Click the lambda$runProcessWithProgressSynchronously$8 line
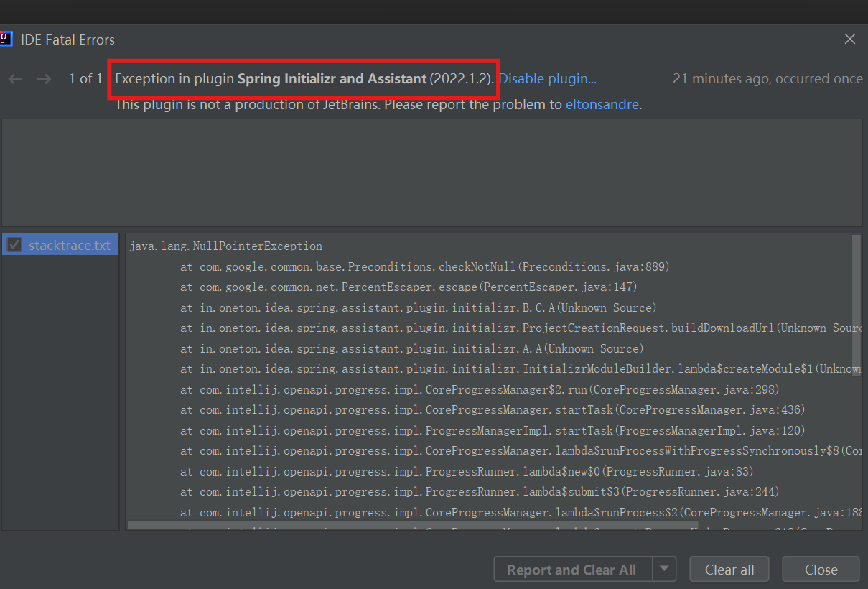Image resolution: width=868 pixels, height=589 pixels. (521, 450)
